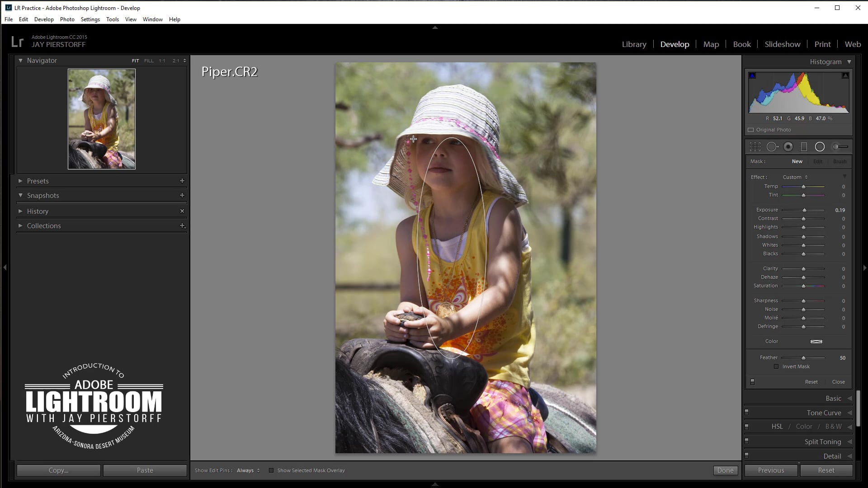Enable Show Selected Mask Overlay
This screenshot has width=868, height=488.
pos(271,470)
